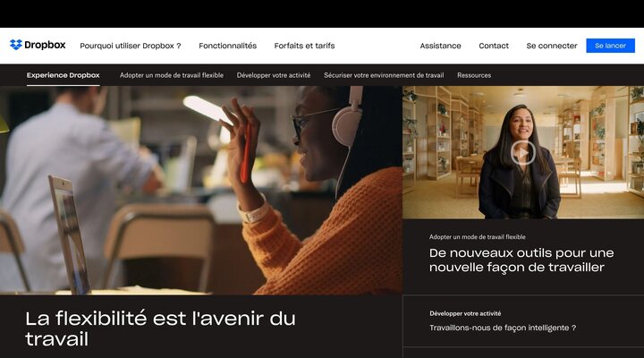Click the blue Se lancer button
Screen dimensions: 644x358
pos(610,46)
